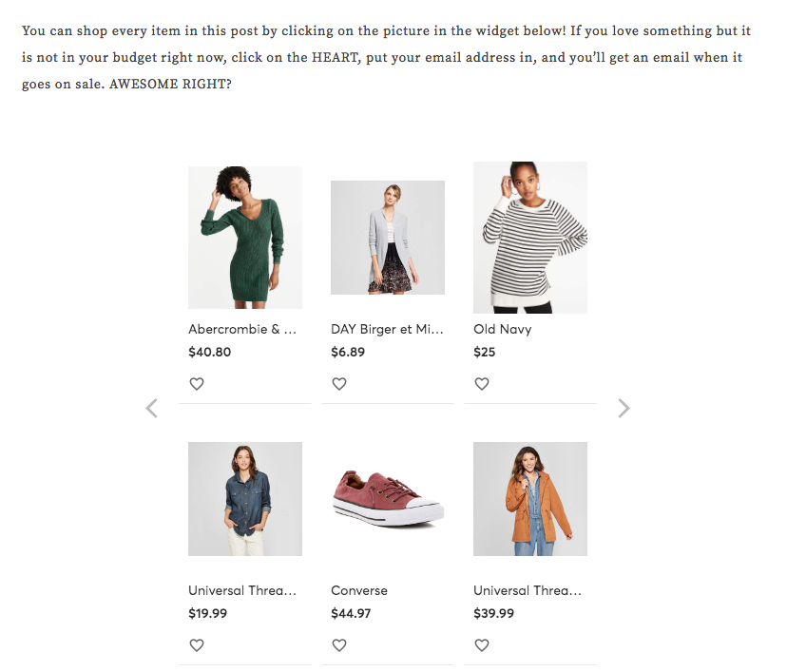Select the denim shirt product image
787x672 pixels.
pyautogui.click(x=245, y=499)
